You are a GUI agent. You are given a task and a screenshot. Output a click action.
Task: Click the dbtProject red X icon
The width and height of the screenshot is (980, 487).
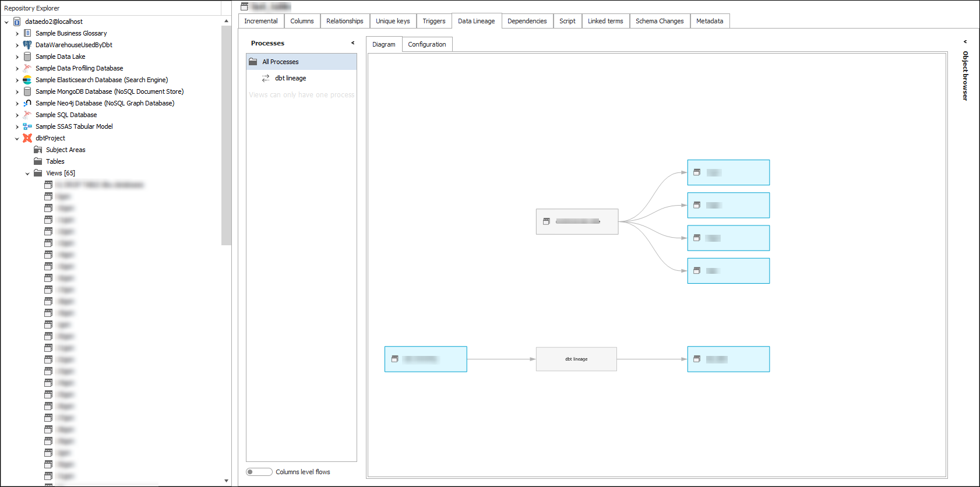[27, 138]
